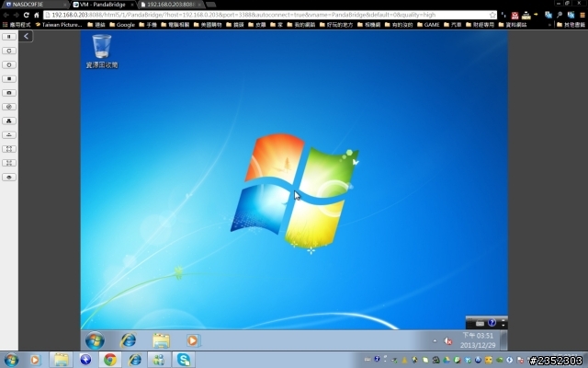Open the 手機 bookmark folder
Image resolution: width=588 pixels, height=368 pixels.
click(x=148, y=25)
